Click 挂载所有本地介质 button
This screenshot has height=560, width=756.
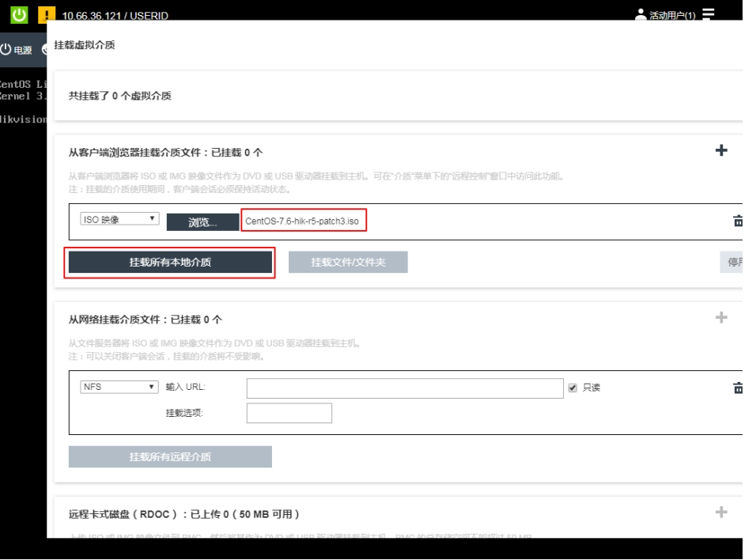170,263
